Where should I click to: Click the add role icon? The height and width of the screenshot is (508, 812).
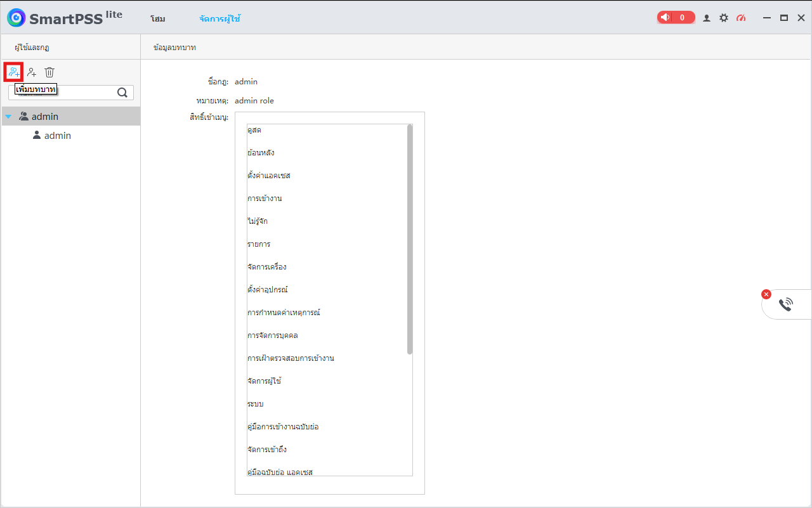click(x=14, y=72)
